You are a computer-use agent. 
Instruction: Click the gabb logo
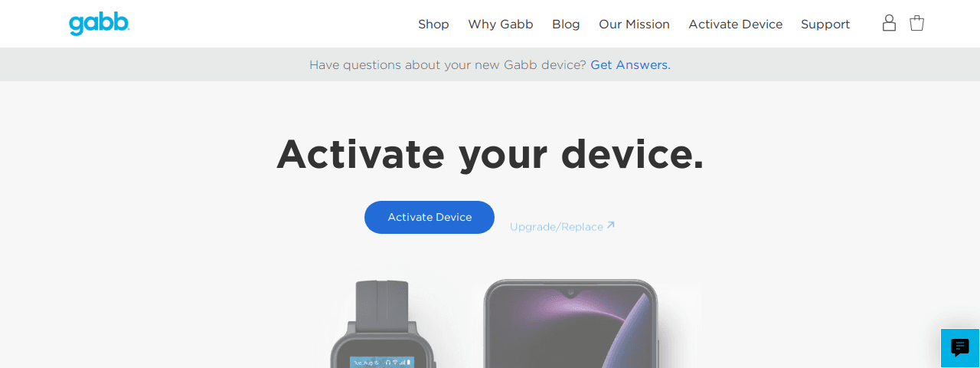100,24
